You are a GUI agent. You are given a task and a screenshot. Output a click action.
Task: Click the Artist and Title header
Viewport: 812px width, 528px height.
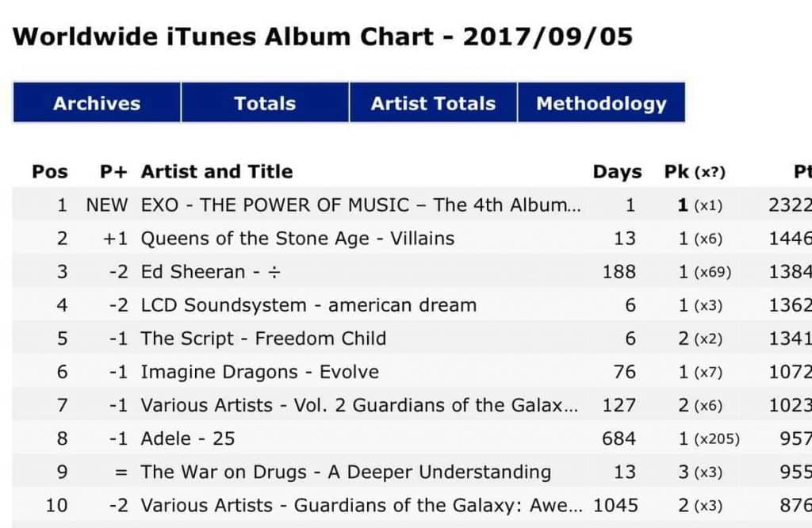point(216,171)
